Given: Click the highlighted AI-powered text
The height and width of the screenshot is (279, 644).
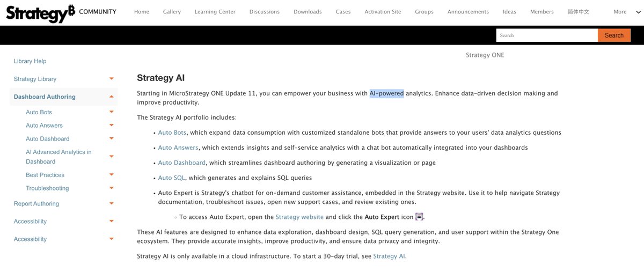Looking at the screenshot, I should pyautogui.click(x=386, y=93).
